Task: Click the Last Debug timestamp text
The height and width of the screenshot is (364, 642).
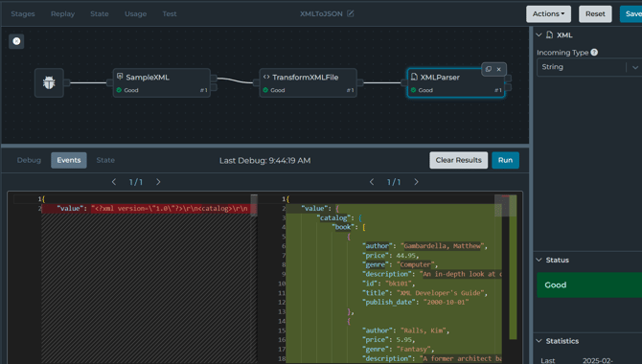Action: [x=264, y=161]
